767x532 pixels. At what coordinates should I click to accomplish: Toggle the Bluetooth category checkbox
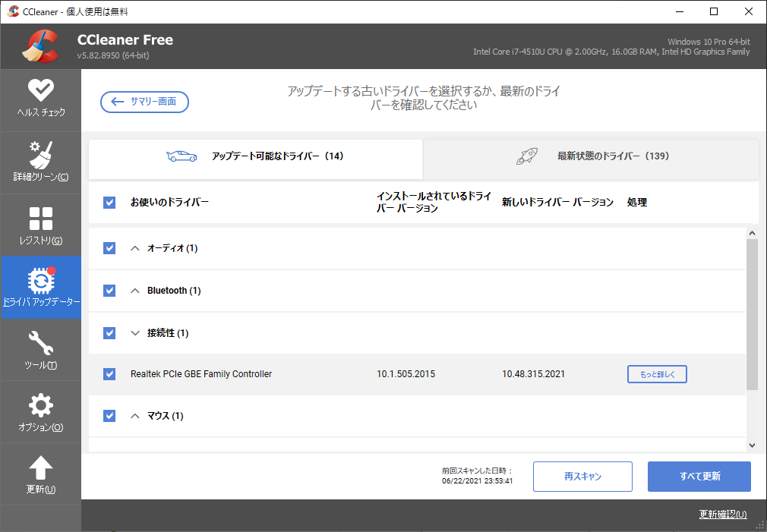pyautogui.click(x=109, y=290)
